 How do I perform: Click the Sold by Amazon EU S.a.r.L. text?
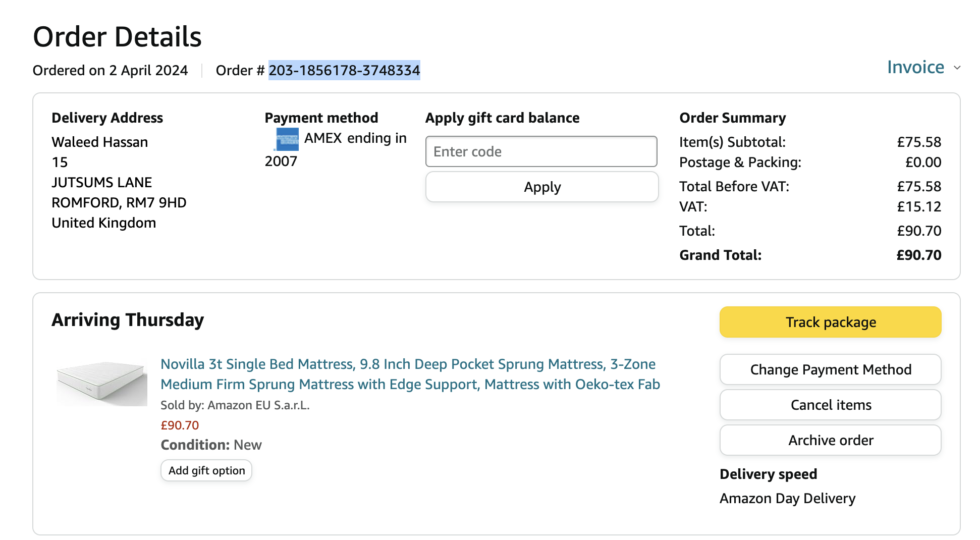235,405
